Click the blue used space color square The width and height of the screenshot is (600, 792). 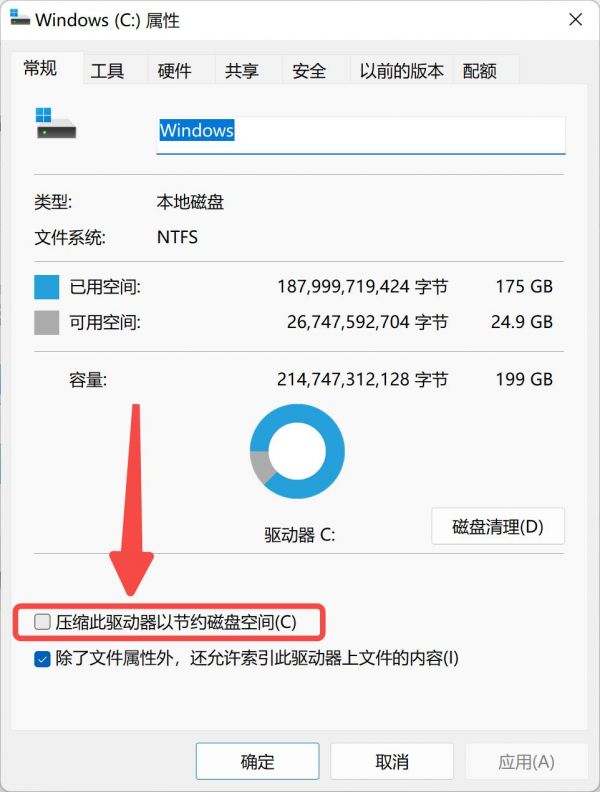tap(46, 287)
